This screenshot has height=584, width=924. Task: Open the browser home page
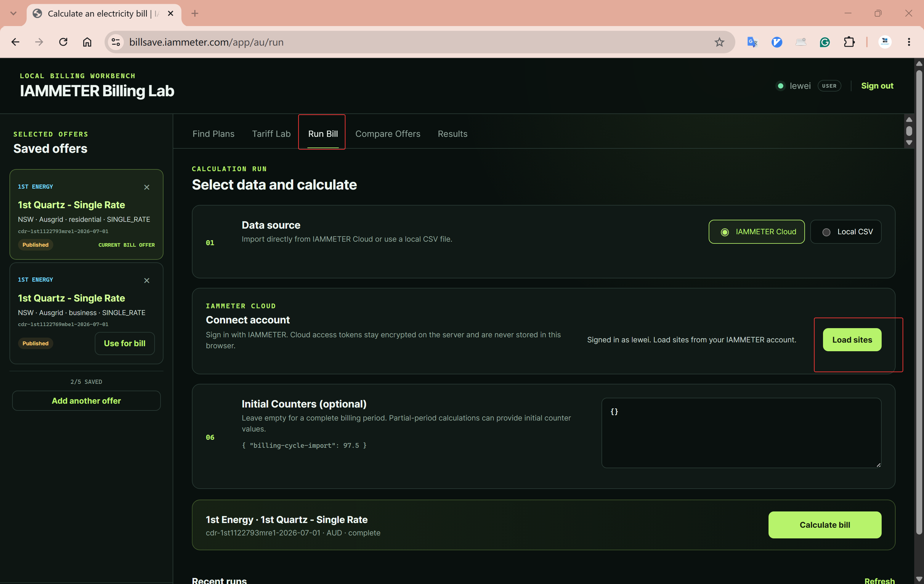tap(87, 42)
